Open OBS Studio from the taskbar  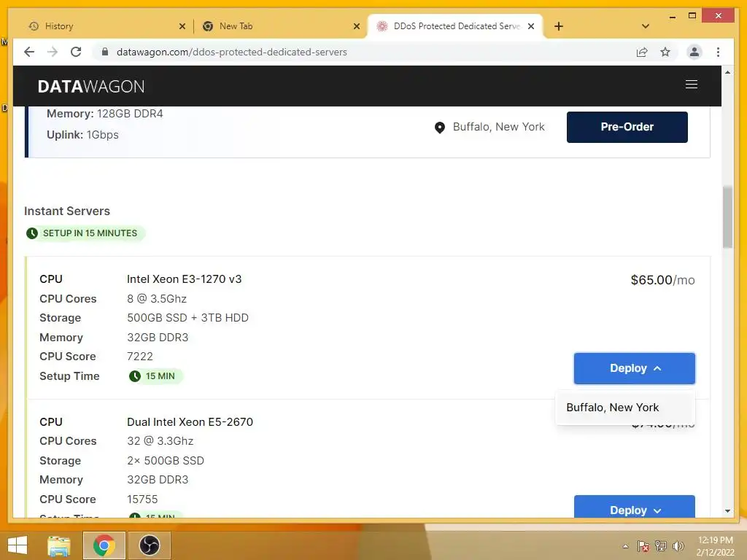[x=150, y=545]
